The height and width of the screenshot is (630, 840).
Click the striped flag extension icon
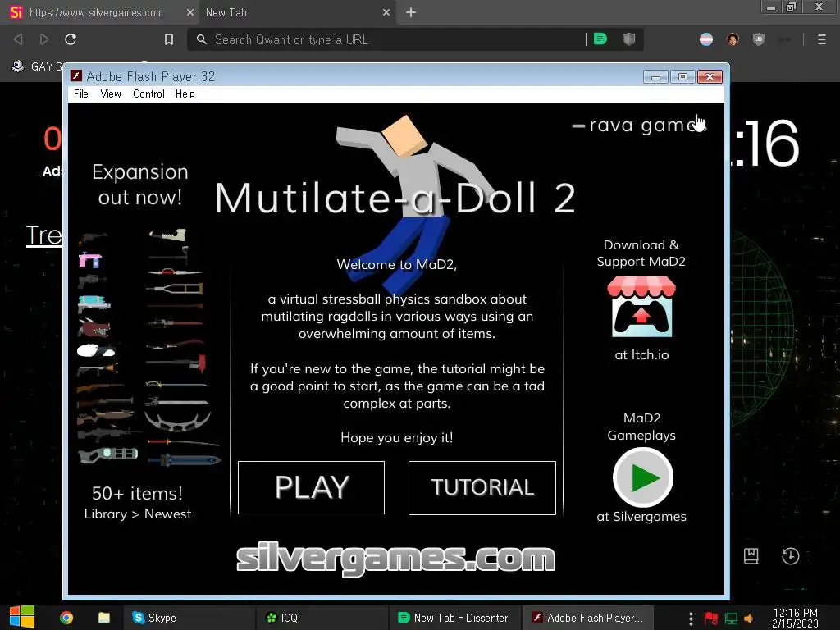(x=706, y=39)
